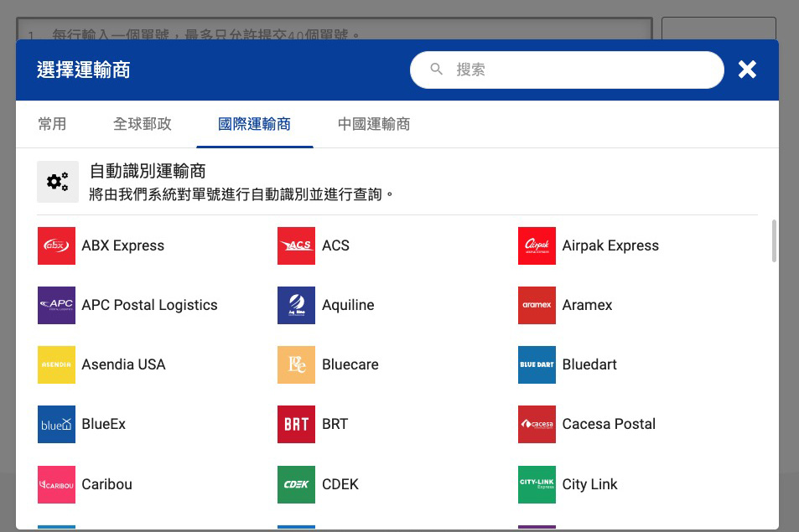Screen dimensions: 799x532
Task: Choose the Cacesa Postal carrier icon
Action: pyautogui.click(x=537, y=424)
